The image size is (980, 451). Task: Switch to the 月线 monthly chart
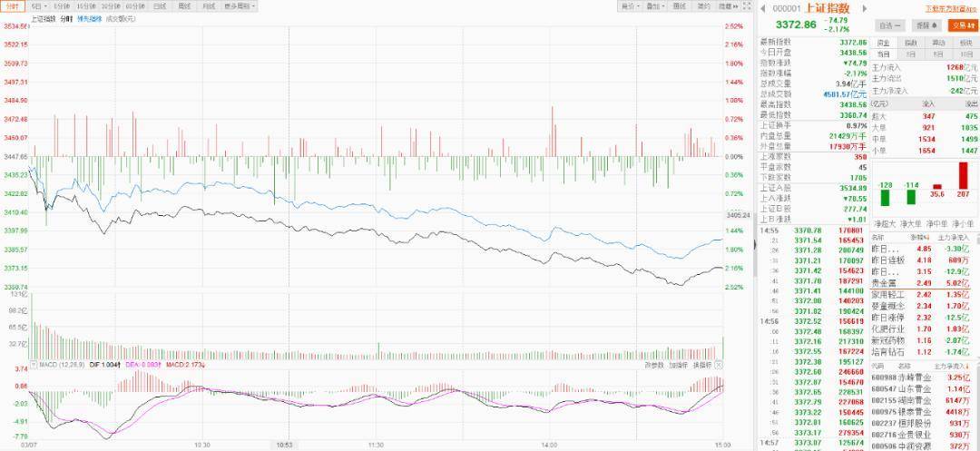pyautogui.click(x=209, y=6)
